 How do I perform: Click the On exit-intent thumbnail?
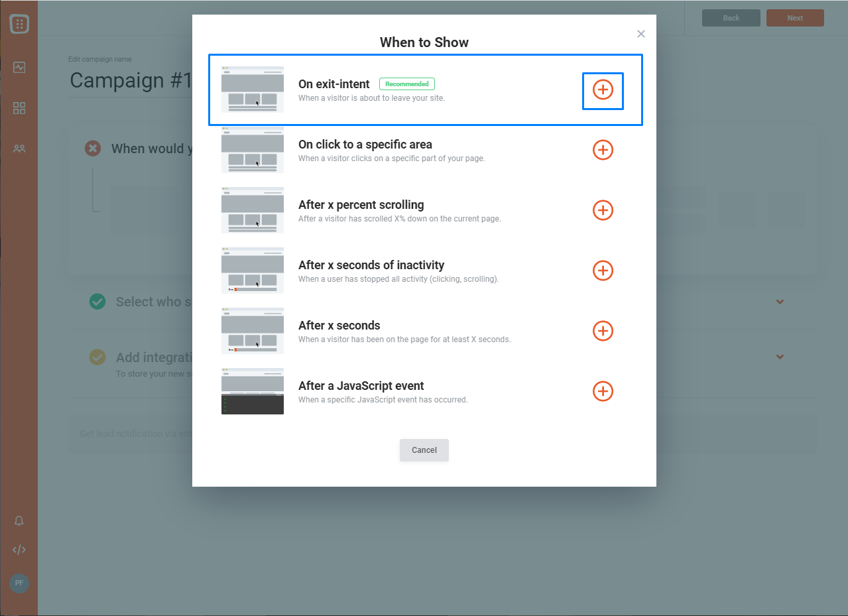253,90
